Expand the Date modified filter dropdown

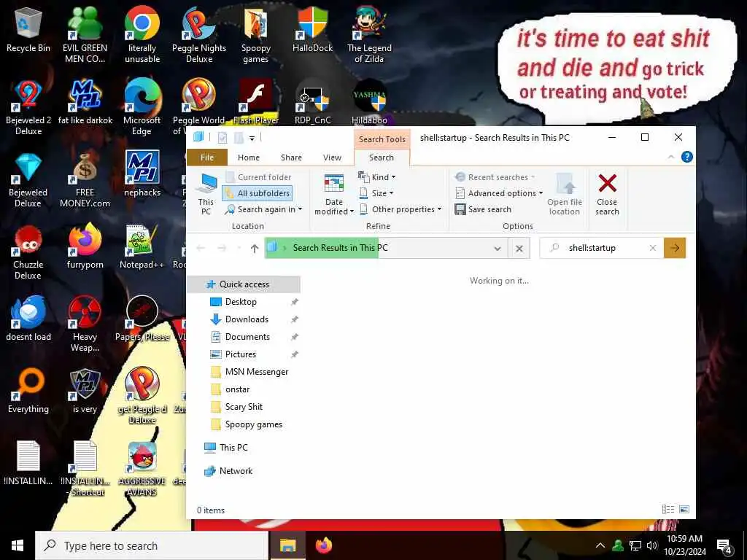pos(334,195)
